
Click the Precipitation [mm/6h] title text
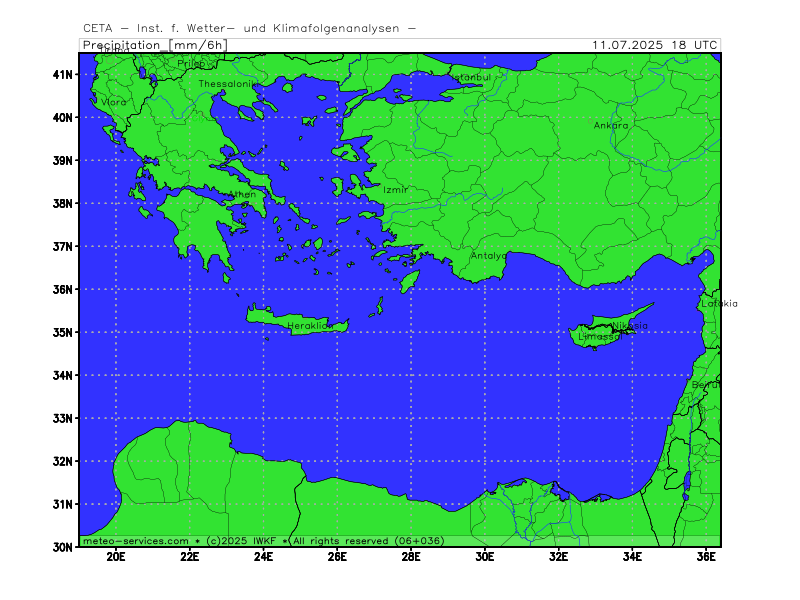pos(155,45)
